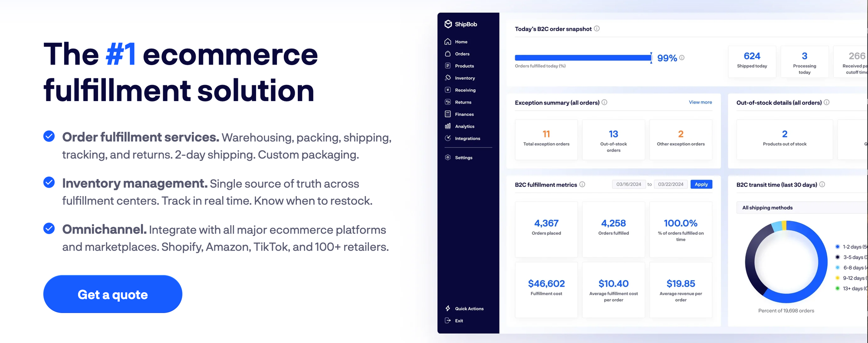
Task: Click info icon next to 99% value
Action: point(682,58)
